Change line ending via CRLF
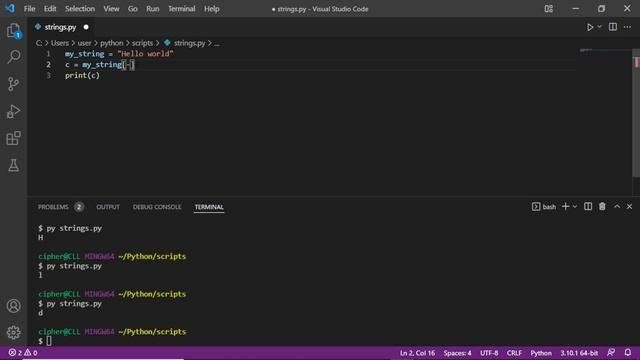This screenshot has width=640, height=360. (x=514, y=353)
